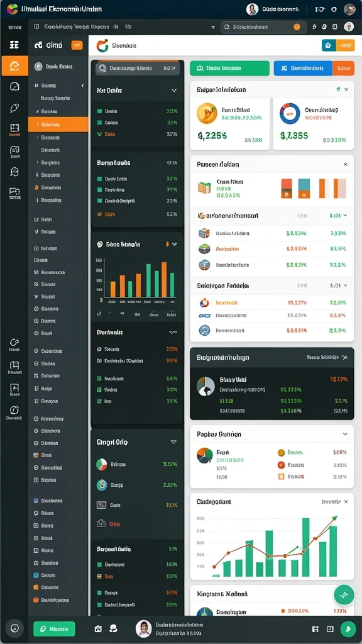
Task: Open the gold coin icon in the first stats card
Action: [x=207, y=113]
